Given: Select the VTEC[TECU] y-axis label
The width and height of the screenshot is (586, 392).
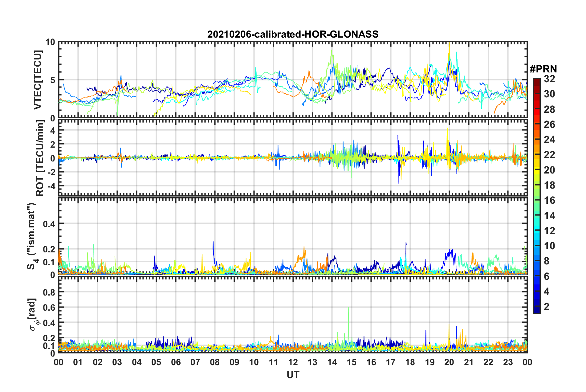Looking at the screenshot, I should tap(38, 80).
